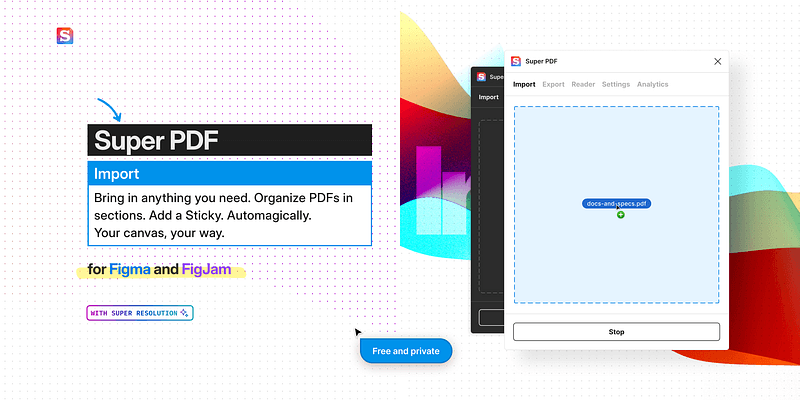This screenshot has height=400, width=800.
Task: Select Import tab in the dark background window
Action: (x=488, y=97)
